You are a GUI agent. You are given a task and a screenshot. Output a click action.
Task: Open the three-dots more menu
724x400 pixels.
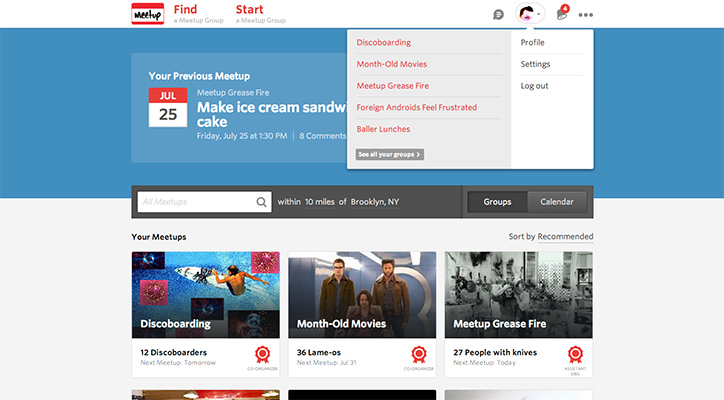click(585, 15)
